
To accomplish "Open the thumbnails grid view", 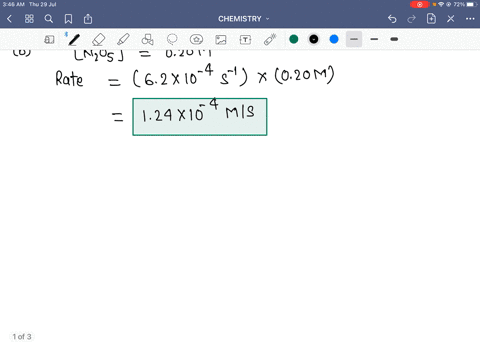I will pos(29,19).
